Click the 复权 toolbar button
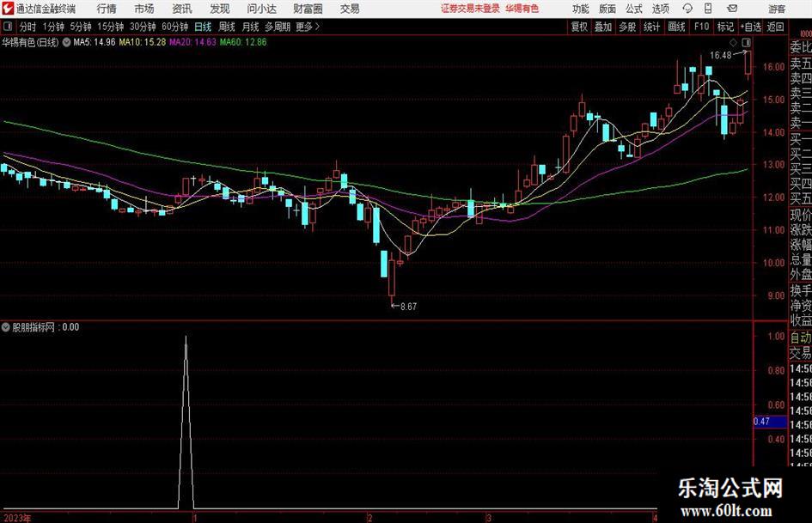 [x=579, y=27]
